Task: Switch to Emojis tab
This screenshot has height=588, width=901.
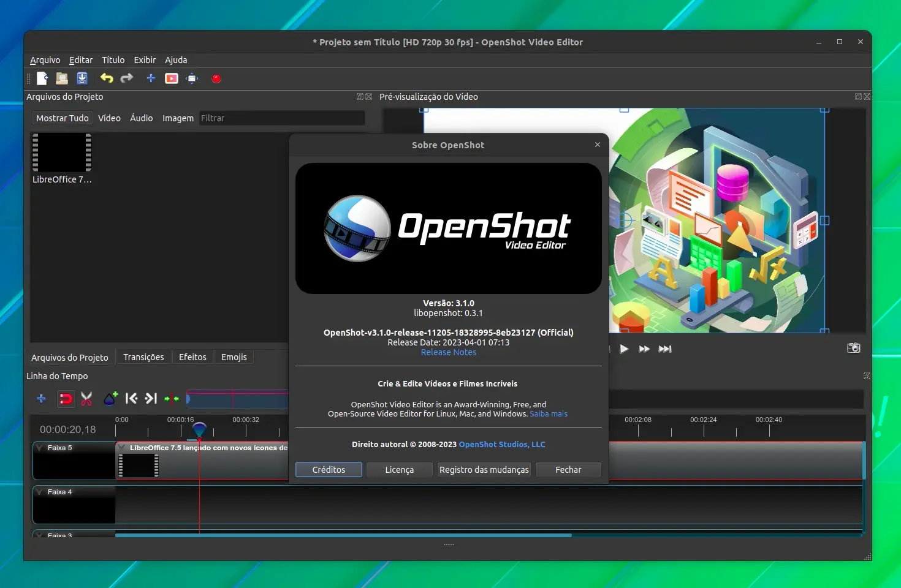Action: click(x=234, y=357)
